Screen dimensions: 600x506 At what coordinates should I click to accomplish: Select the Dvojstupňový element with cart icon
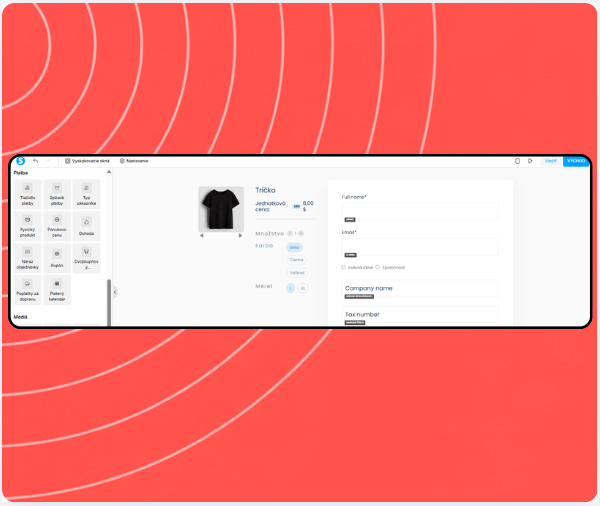click(86, 258)
